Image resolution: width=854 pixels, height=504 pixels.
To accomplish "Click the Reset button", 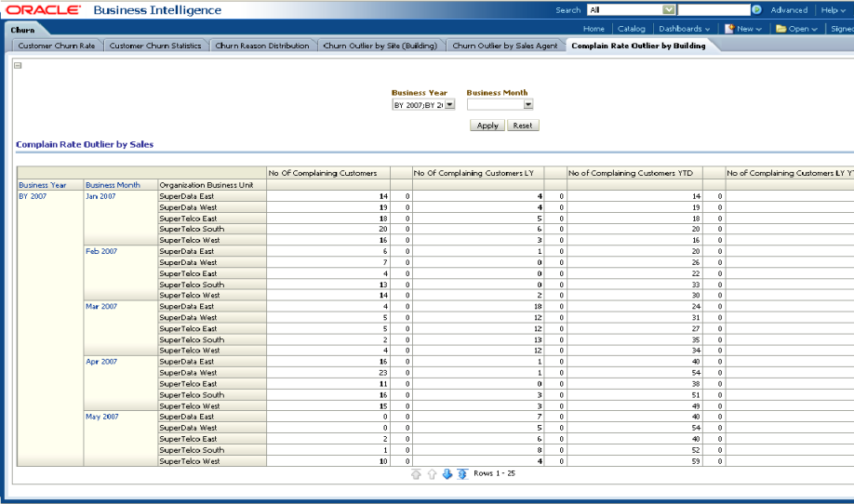I will (x=523, y=126).
